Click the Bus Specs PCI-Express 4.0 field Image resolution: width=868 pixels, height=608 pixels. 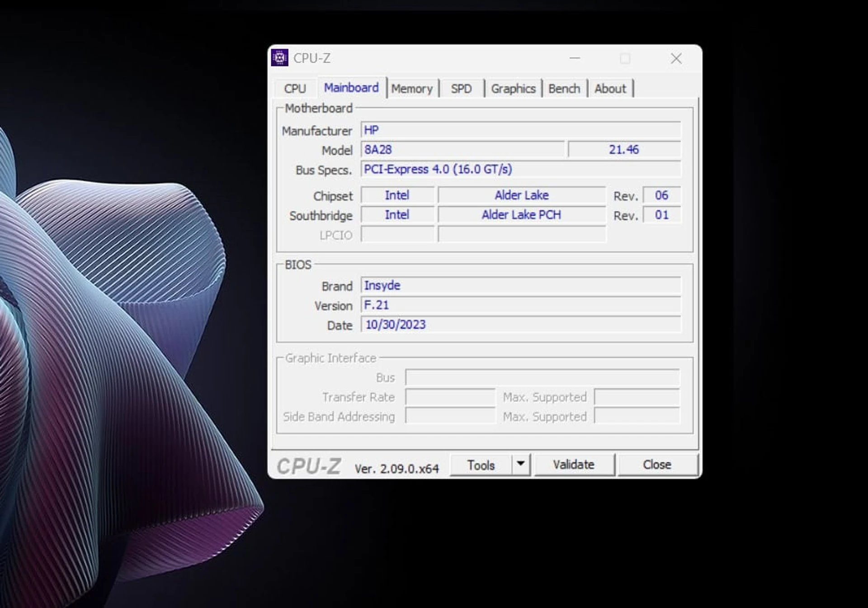521,169
